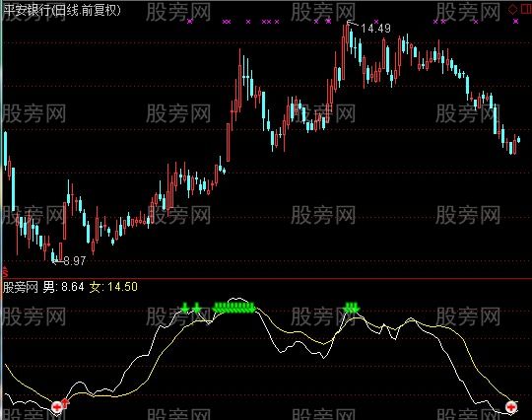
Task: Click the 14.49 high price label
Action: pos(376,29)
